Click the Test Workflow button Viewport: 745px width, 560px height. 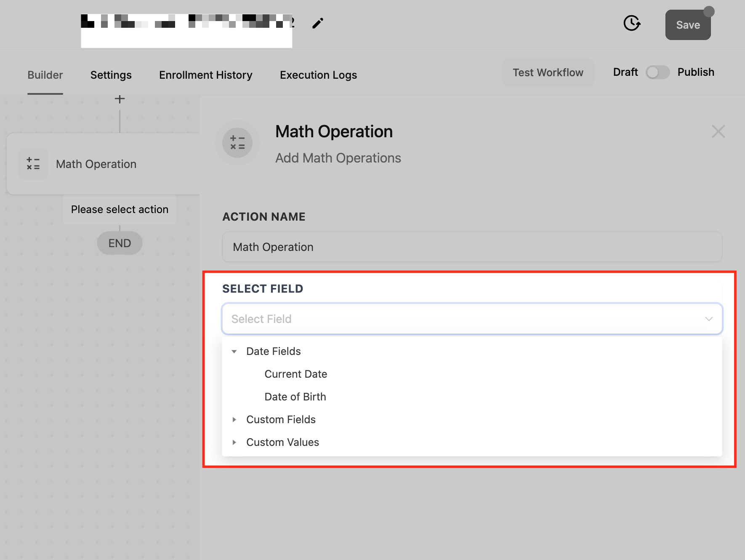[x=548, y=72]
